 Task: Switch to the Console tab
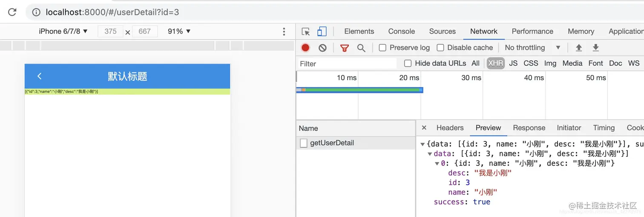pyautogui.click(x=401, y=31)
